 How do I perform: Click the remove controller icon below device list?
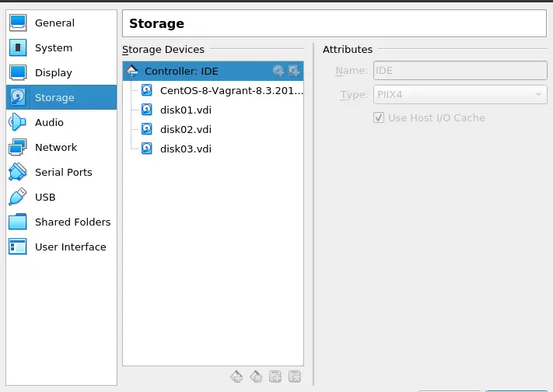(256, 376)
